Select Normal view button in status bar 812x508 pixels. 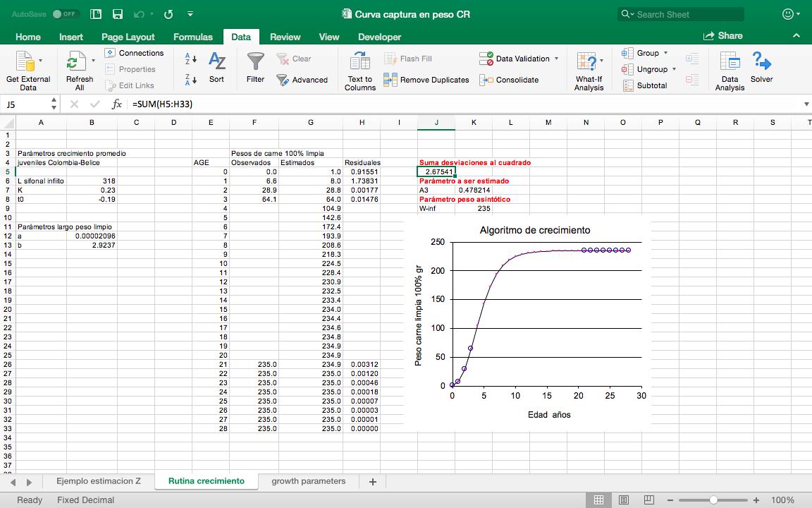(598, 500)
